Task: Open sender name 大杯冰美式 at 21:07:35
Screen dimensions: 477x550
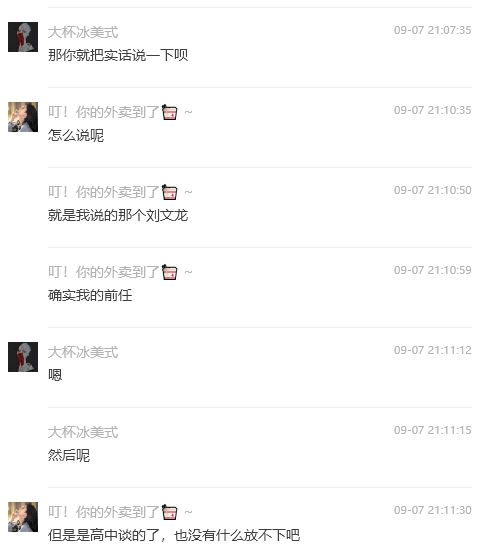Action: click(x=83, y=32)
